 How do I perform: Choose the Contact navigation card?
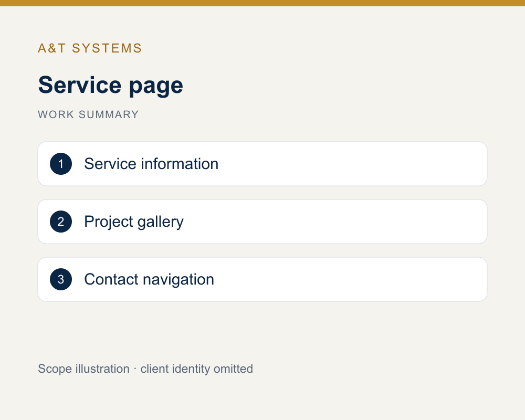click(x=262, y=279)
